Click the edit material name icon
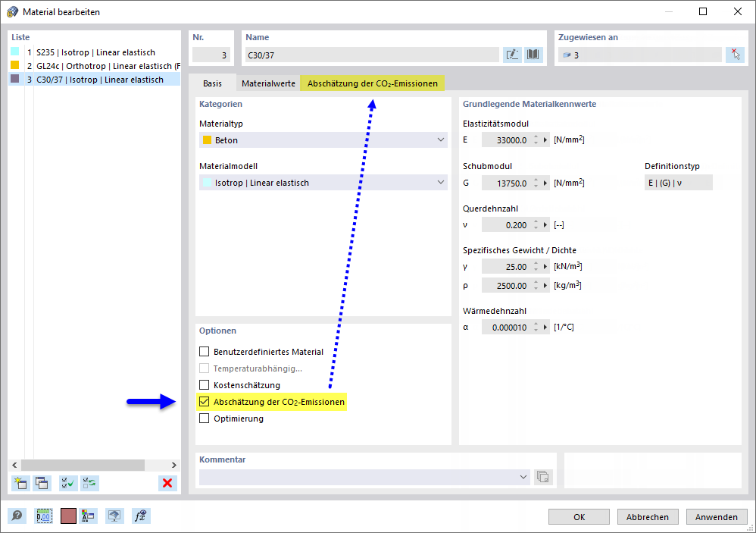Image resolution: width=756 pixels, height=533 pixels. (512, 55)
